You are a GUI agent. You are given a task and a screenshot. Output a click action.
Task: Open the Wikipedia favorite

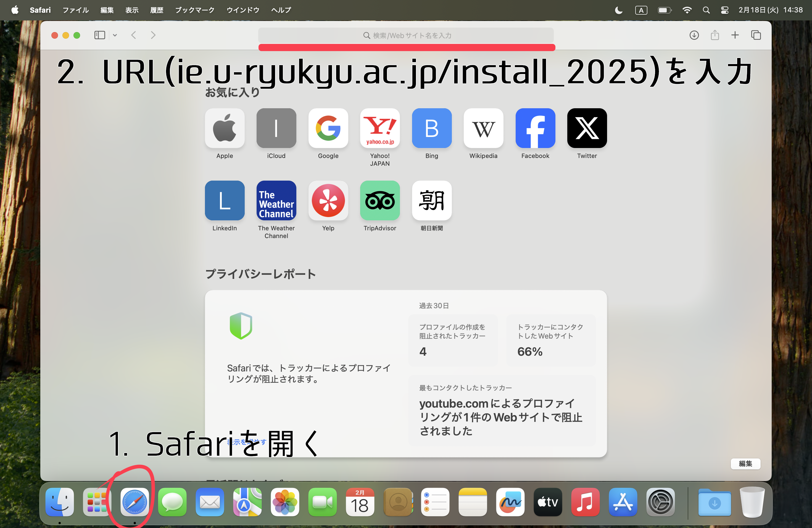[483, 128]
